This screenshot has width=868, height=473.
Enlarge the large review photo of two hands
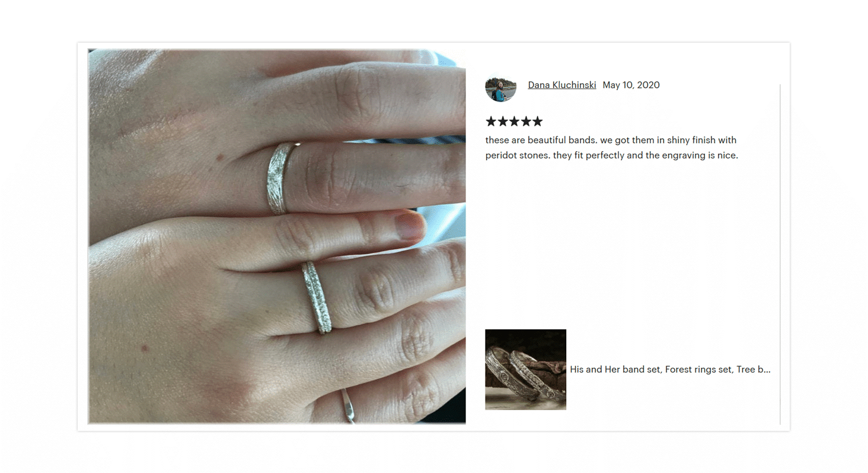point(277,236)
